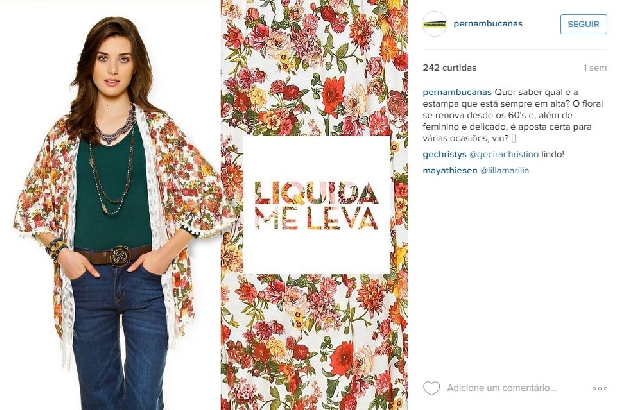Click the Liquida Me Leva graphic
The height and width of the screenshot is (410, 620).
(316, 205)
